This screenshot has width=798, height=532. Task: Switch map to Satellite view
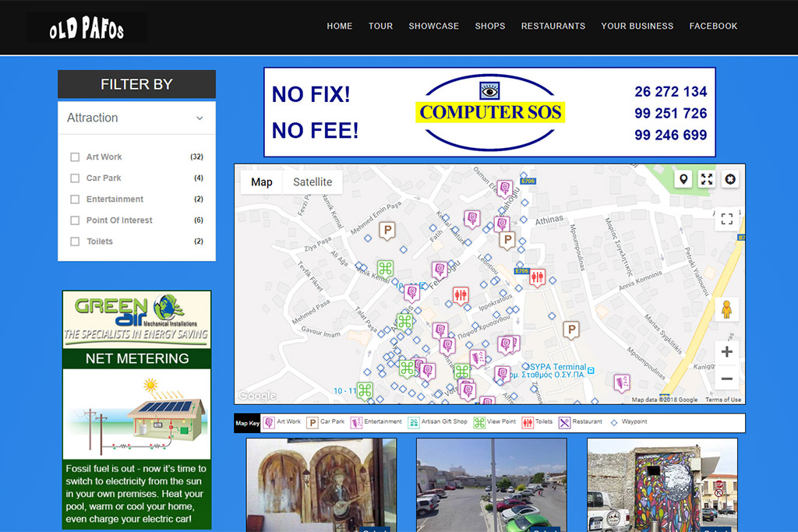(312, 182)
